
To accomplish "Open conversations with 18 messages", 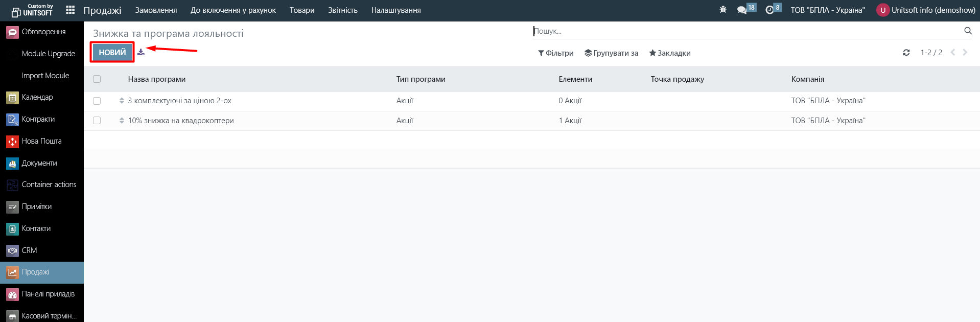I will click(742, 10).
